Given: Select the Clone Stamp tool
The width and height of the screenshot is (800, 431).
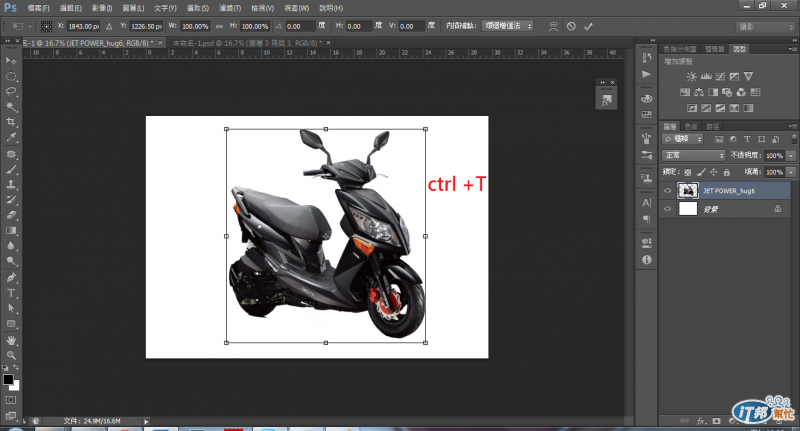Looking at the screenshot, I should click(x=11, y=185).
